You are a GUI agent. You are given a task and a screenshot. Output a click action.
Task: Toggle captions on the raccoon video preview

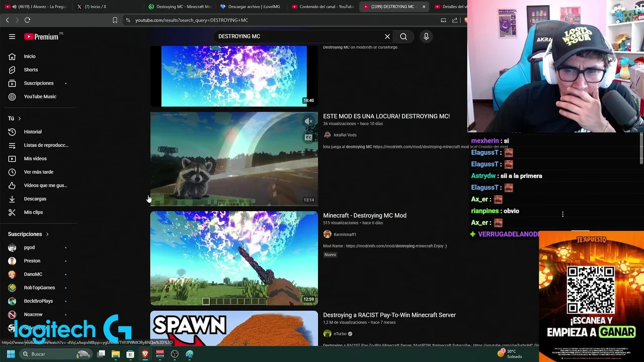point(308,137)
